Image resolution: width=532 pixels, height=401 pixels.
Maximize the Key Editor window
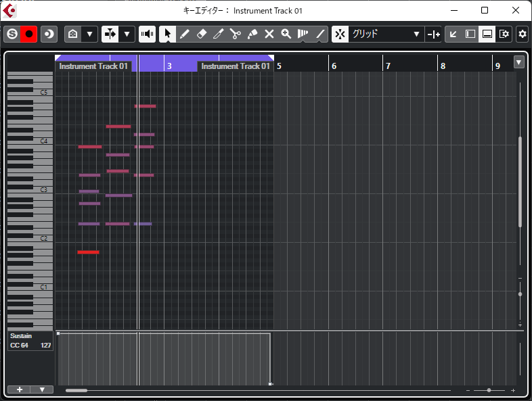pyautogui.click(x=485, y=11)
